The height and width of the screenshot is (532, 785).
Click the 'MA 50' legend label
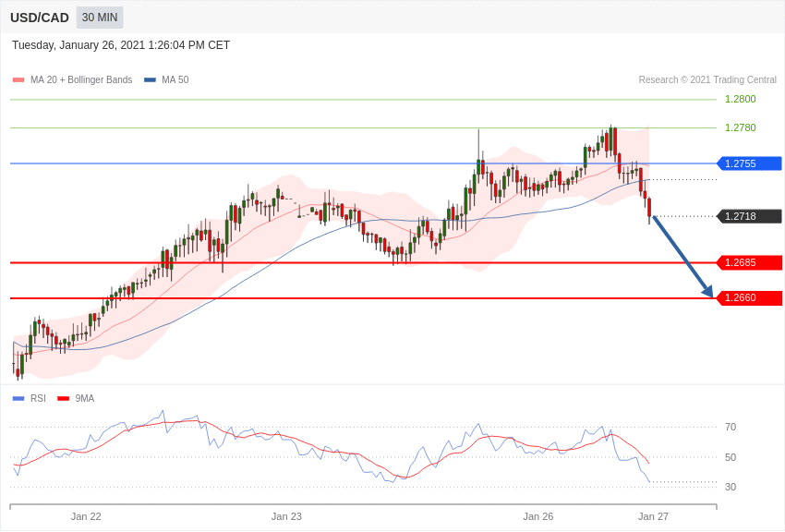pyautogui.click(x=175, y=79)
